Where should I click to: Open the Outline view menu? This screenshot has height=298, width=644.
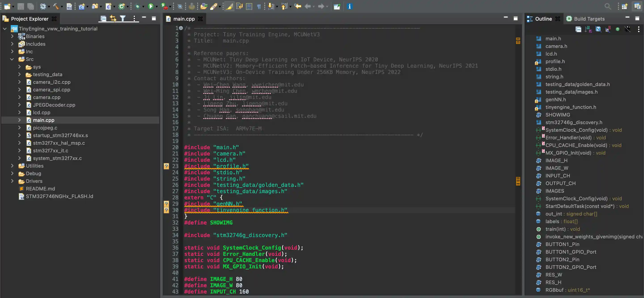click(x=639, y=29)
